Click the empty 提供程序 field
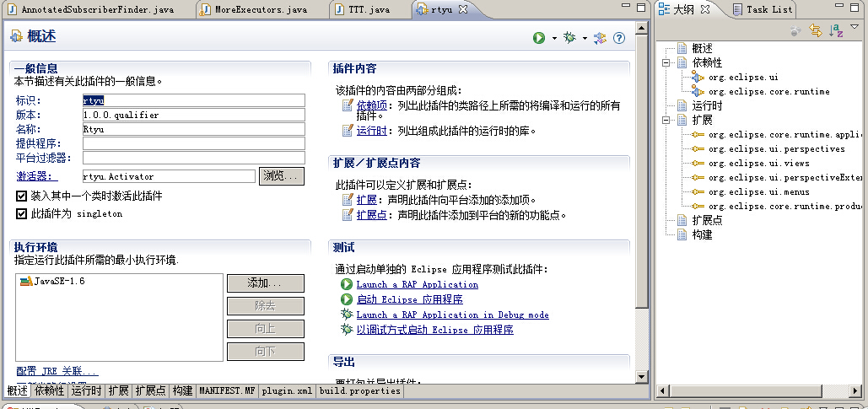Image resolution: width=868 pixels, height=409 pixels. (x=194, y=143)
